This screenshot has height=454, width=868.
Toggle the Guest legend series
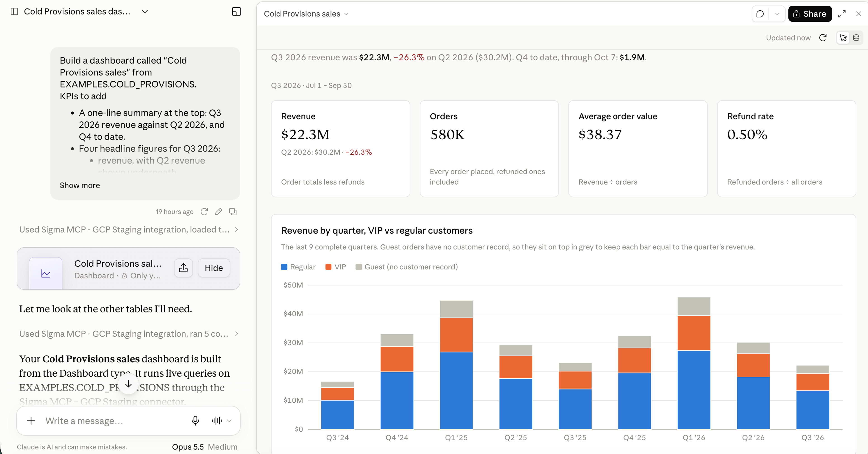point(407,267)
